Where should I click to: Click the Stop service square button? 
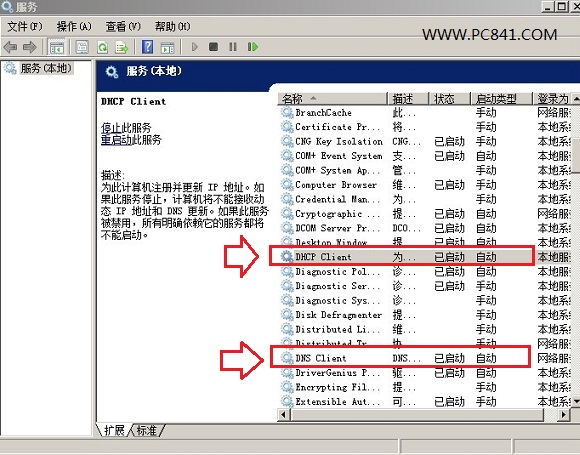tap(213, 47)
